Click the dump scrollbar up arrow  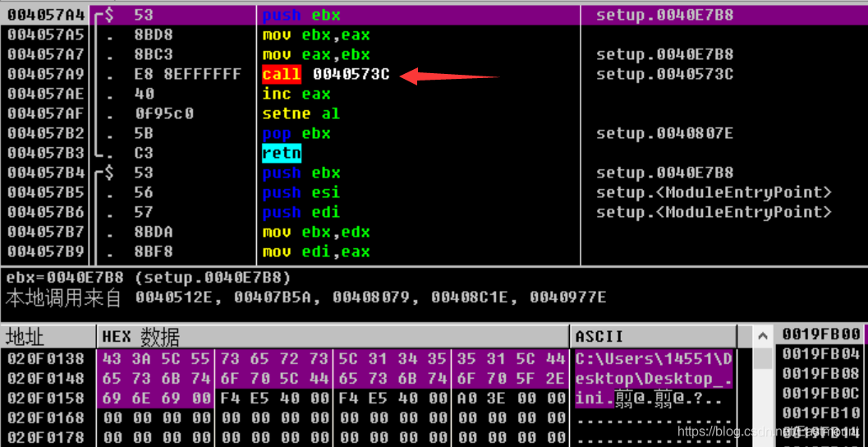click(763, 336)
